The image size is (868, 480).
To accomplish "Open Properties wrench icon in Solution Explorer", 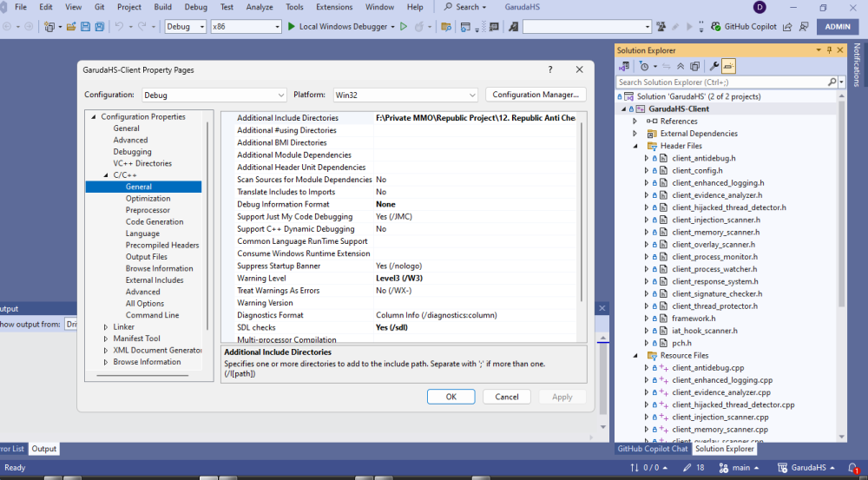I will (714, 67).
